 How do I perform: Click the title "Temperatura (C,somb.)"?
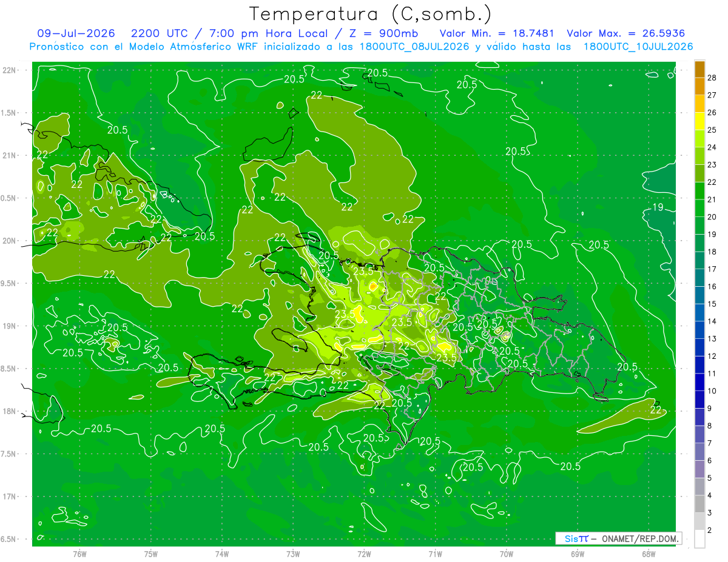click(x=371, y=13)
